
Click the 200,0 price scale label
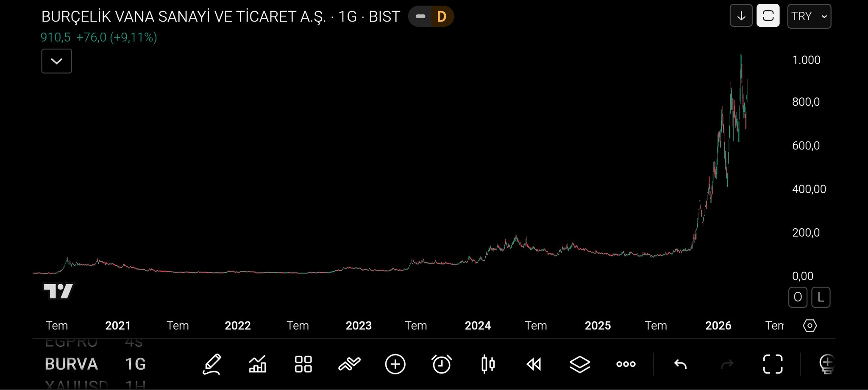coord(806,232)
